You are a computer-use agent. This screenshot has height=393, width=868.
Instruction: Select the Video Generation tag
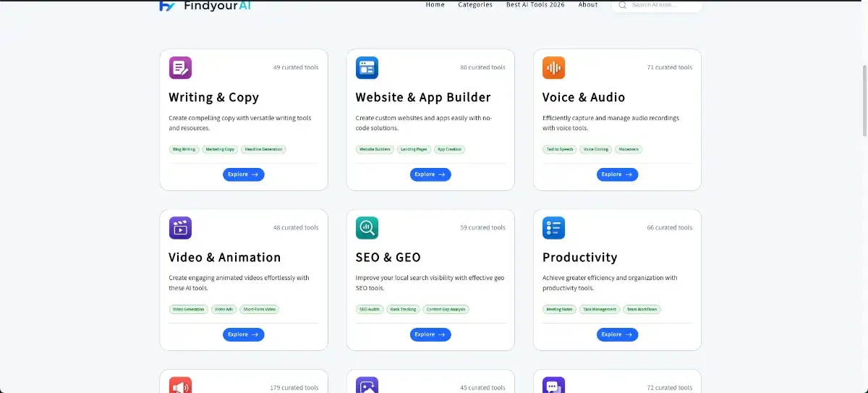189,309
